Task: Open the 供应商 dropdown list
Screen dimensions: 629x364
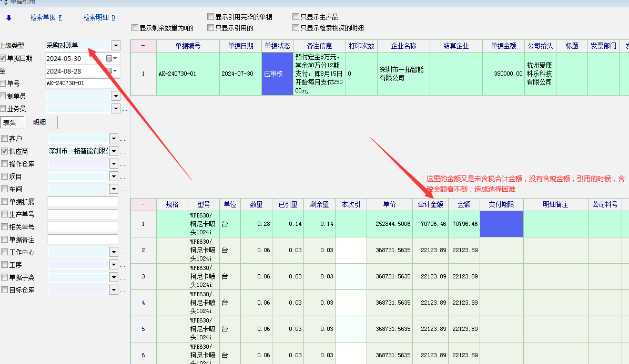Action: point(114,151)
